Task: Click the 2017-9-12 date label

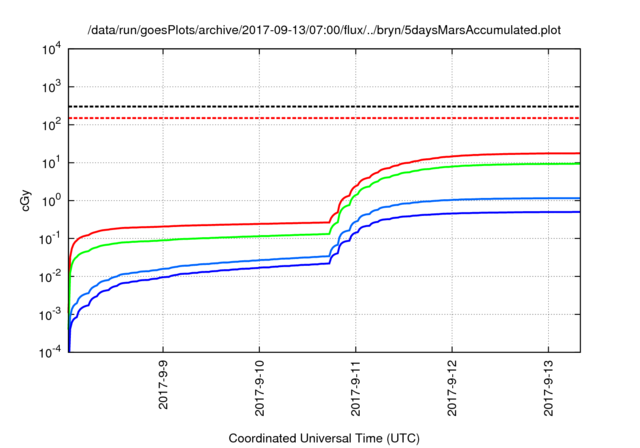Action: tap(452, 388)
